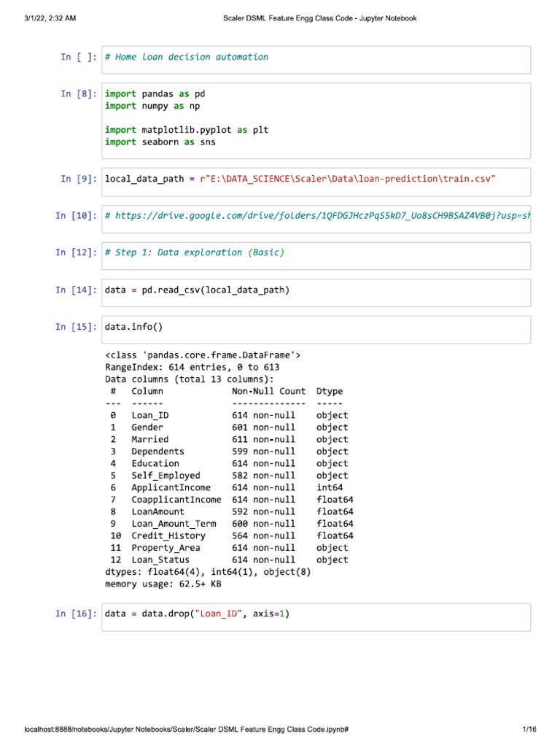Click the '# Step 1: Data exploration (Basic)' cell
This screenshot has height=747, width=560.
pos(316,256)
